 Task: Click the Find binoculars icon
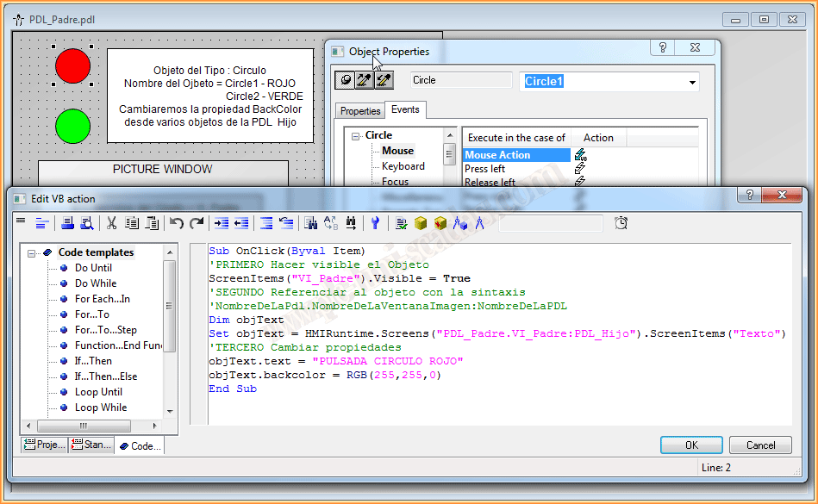pyautogui.click(x=310, y=223)
